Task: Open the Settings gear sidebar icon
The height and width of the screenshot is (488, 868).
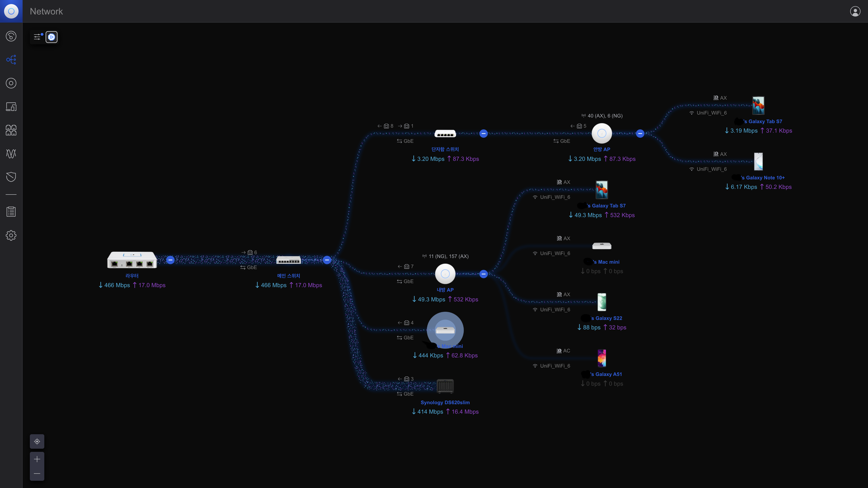Action: [x=11, y=235]
